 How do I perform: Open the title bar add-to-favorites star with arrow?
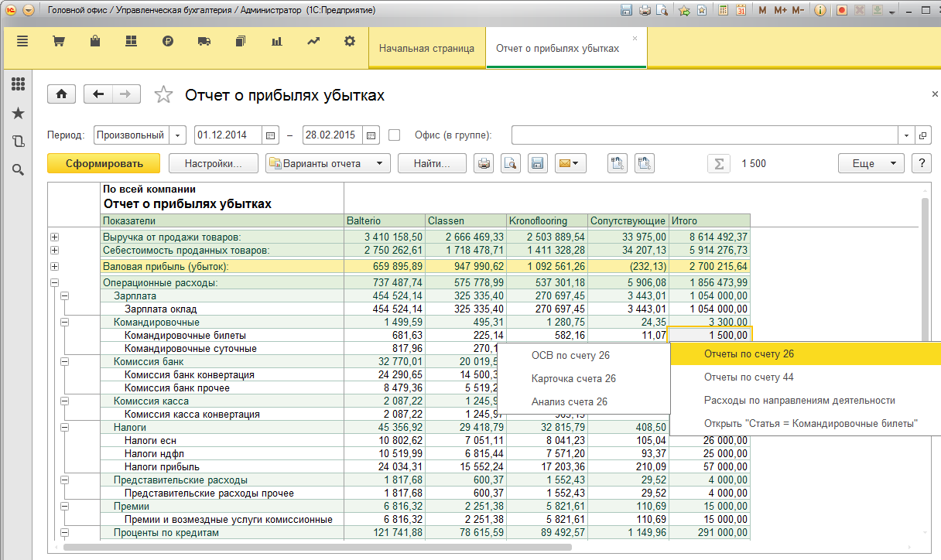684,11
